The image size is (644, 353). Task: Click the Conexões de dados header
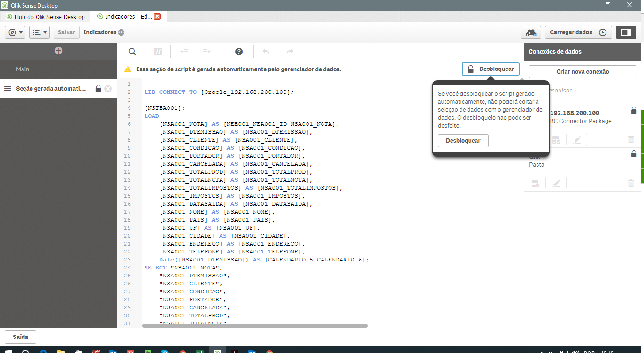[555, 52]
